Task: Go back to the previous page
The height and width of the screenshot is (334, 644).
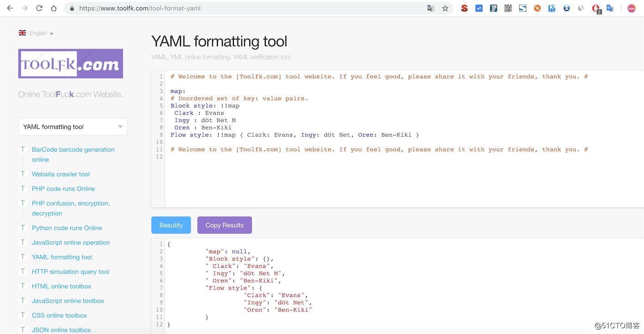Action: point(10,8)
